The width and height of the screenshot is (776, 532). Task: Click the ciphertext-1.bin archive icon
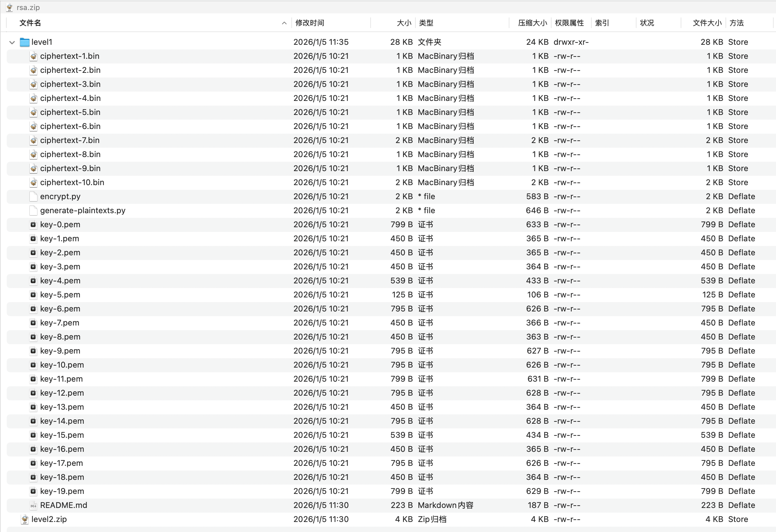point(33,56)
